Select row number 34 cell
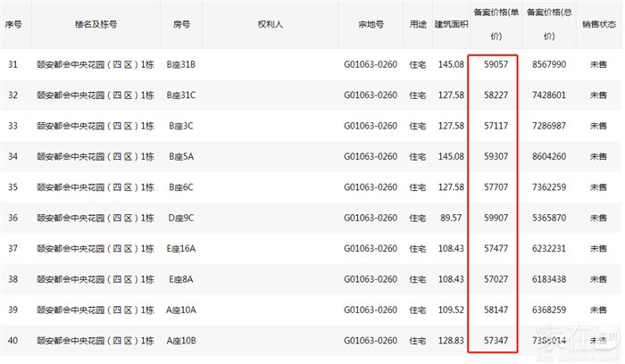Image resolution: width=625 pixels, height=364 pixels. 13,157
